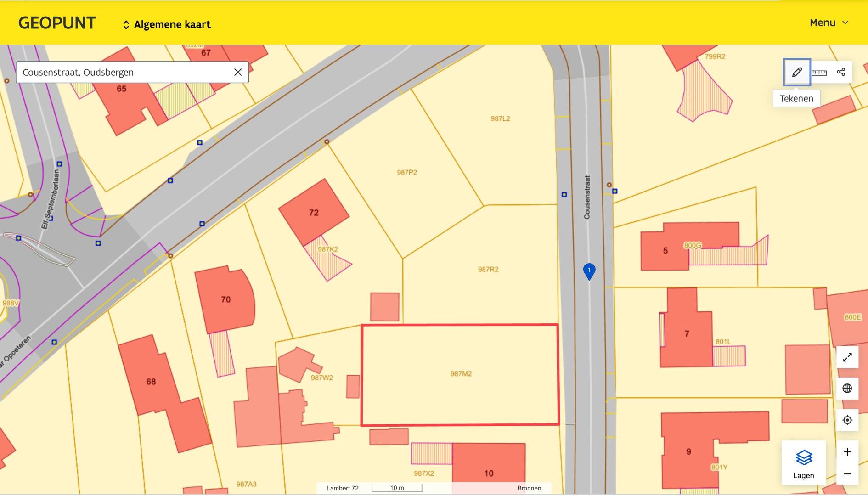
Task: Click the share map icon
Action: click(841, 72)
